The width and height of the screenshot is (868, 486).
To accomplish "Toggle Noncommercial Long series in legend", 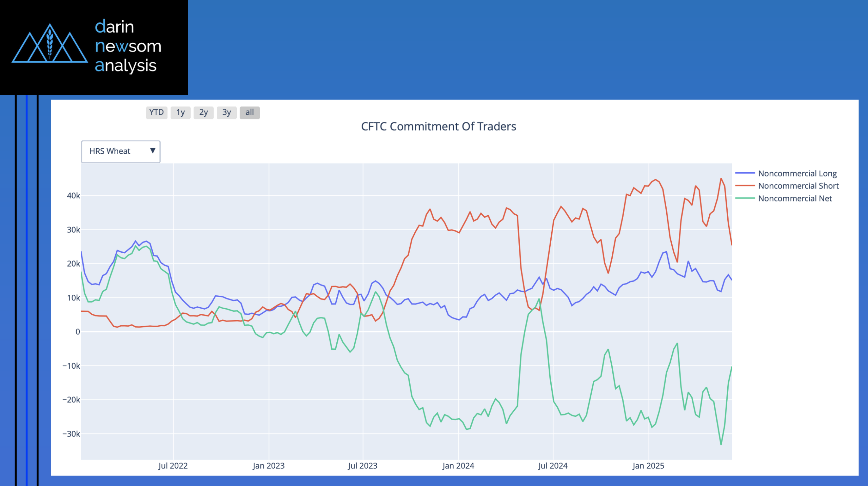I will point(797,173).
